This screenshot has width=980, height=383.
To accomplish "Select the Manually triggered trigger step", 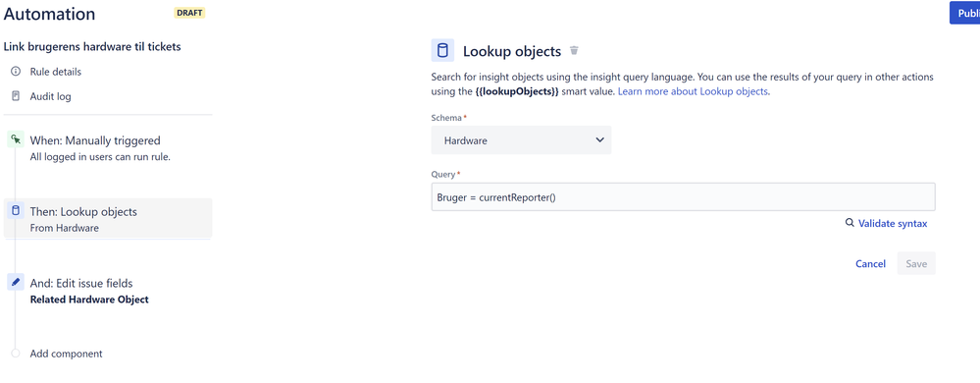I will [x=108, y=147].
